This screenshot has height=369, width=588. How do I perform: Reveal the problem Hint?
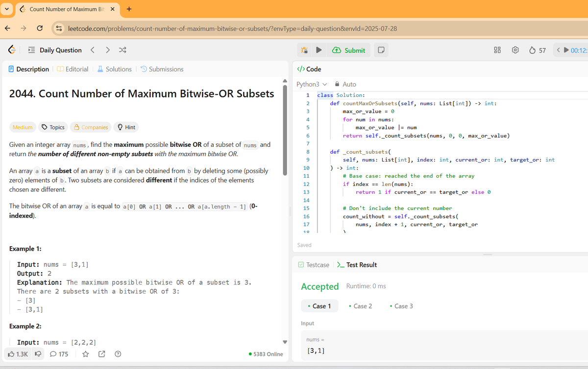(x=126, y=127)
